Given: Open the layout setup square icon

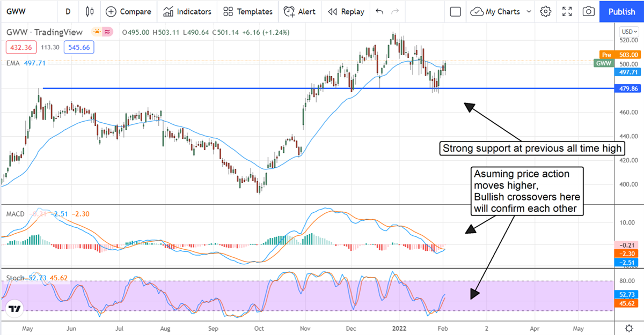Looking at the screenshot, I should [x=455, y=11].
